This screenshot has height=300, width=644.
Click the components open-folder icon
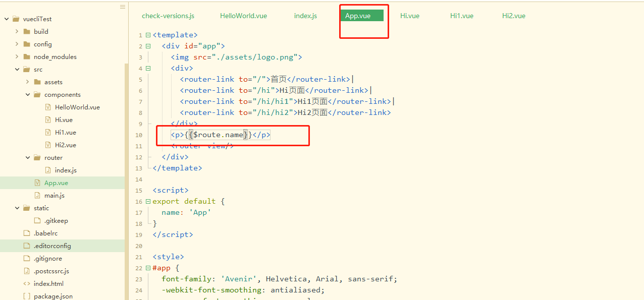(37, 95)
